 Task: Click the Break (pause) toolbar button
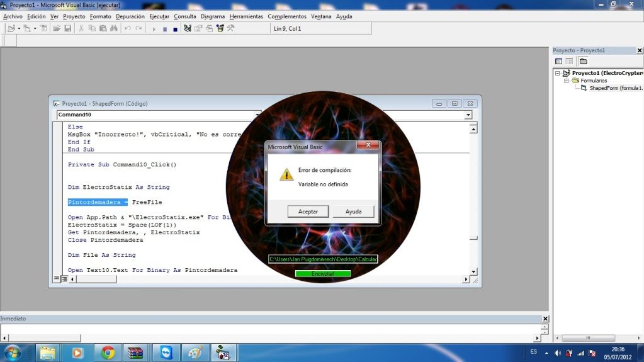tap(165, 29)
